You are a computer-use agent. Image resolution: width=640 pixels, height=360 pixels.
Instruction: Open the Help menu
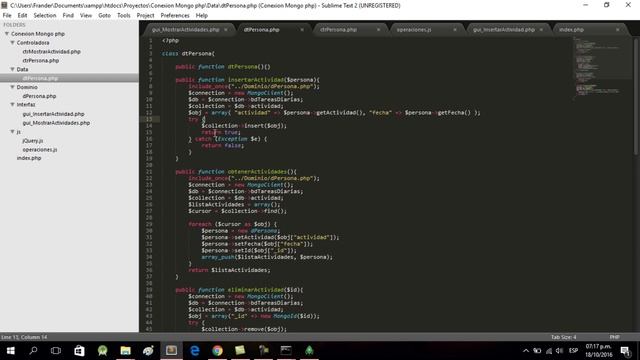tap(202, 16)
